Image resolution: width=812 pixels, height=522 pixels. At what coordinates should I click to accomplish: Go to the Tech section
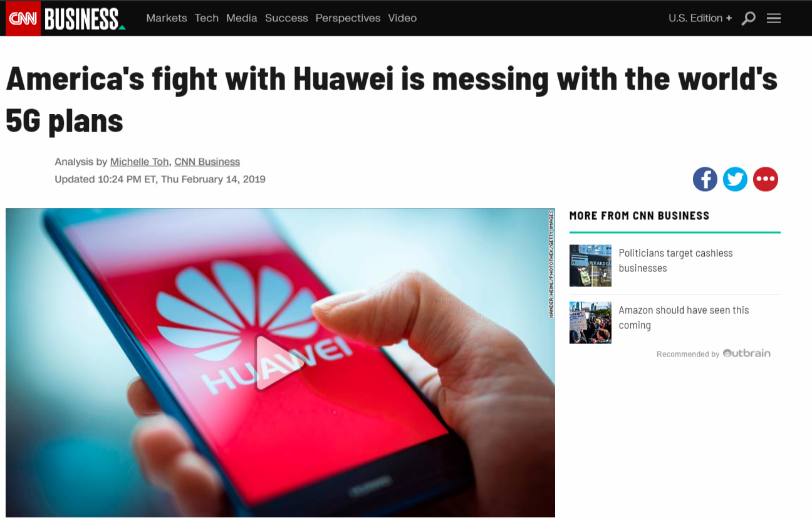tap(207, 18)
